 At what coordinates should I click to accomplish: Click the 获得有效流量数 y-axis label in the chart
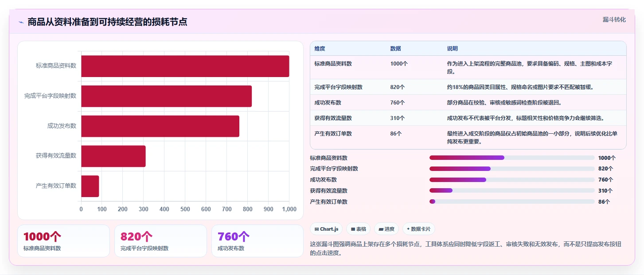coord(56,156)
